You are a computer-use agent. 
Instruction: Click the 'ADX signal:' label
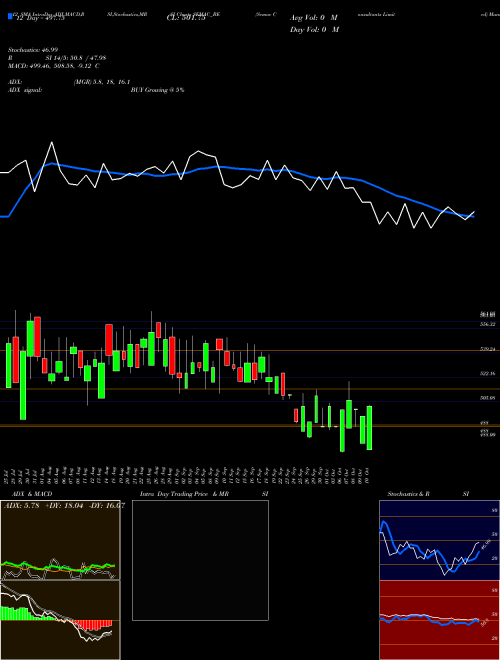pos(25,90)
